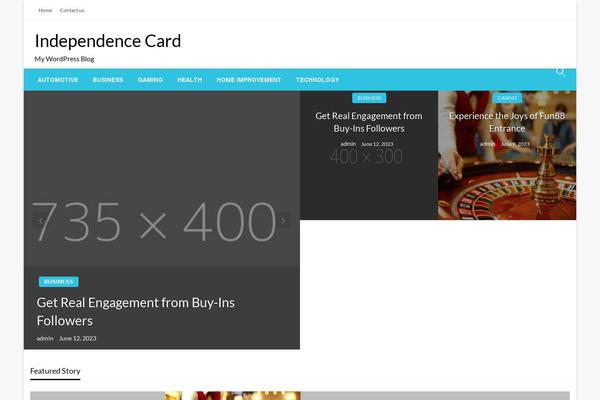
Task: Click the Business tag on main slider
Action: (x=59, y=282)
